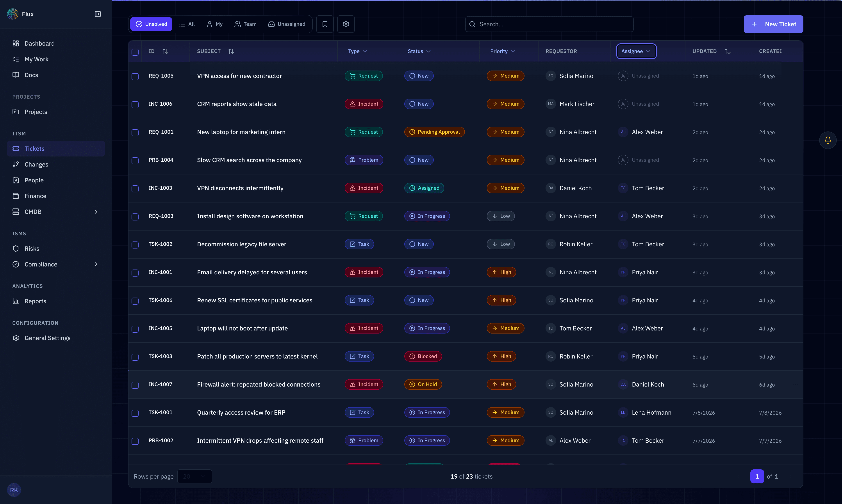Open table settings gear icon
The height and width of the screenshot is (504, 842).
(x=346, y=24)
